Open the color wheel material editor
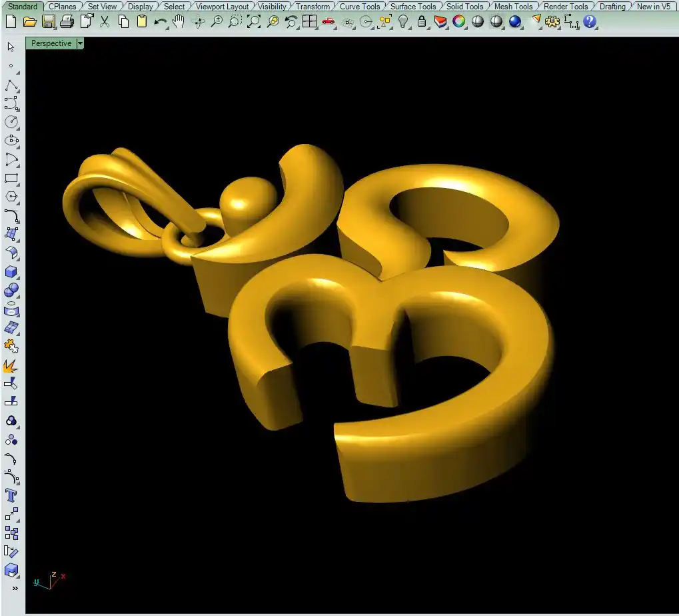Viewport: 679px width, 616px height. (459, 21)
